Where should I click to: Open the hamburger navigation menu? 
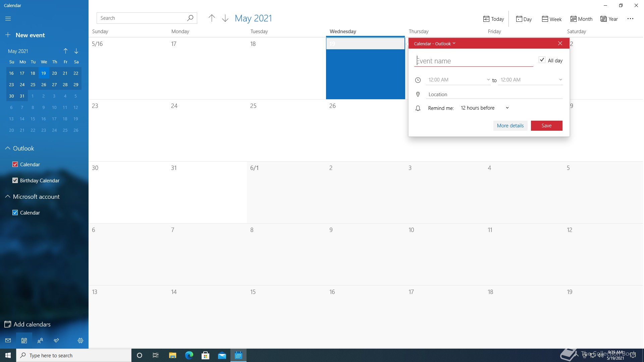point(8,19)
